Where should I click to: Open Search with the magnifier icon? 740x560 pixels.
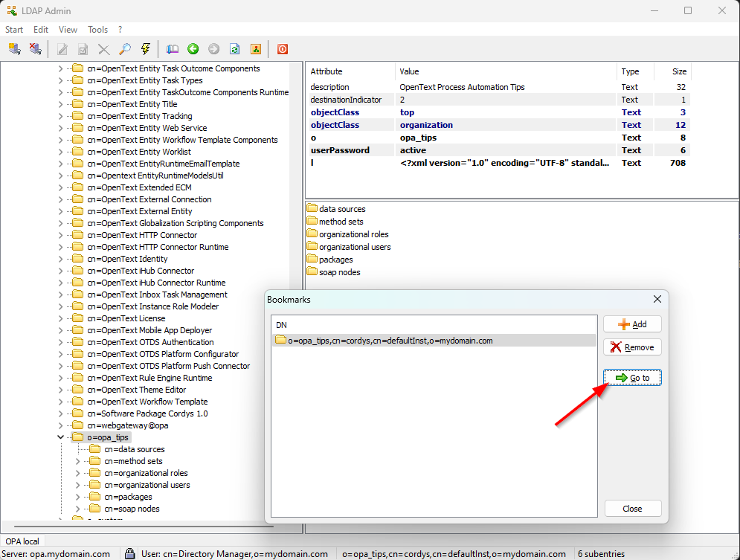[x=125, y=49]
